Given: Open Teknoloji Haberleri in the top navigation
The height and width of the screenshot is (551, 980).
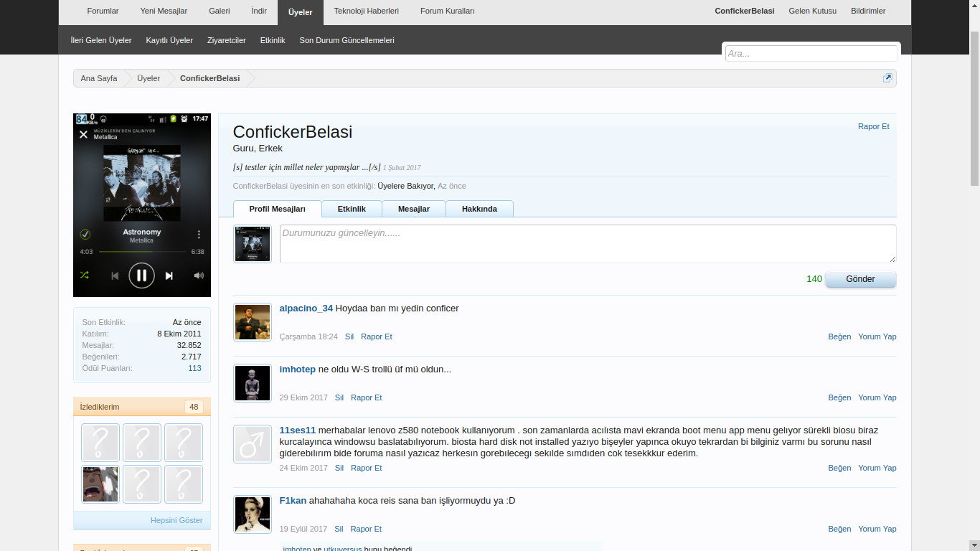Looking at the screenshot, I should [367, 11].
